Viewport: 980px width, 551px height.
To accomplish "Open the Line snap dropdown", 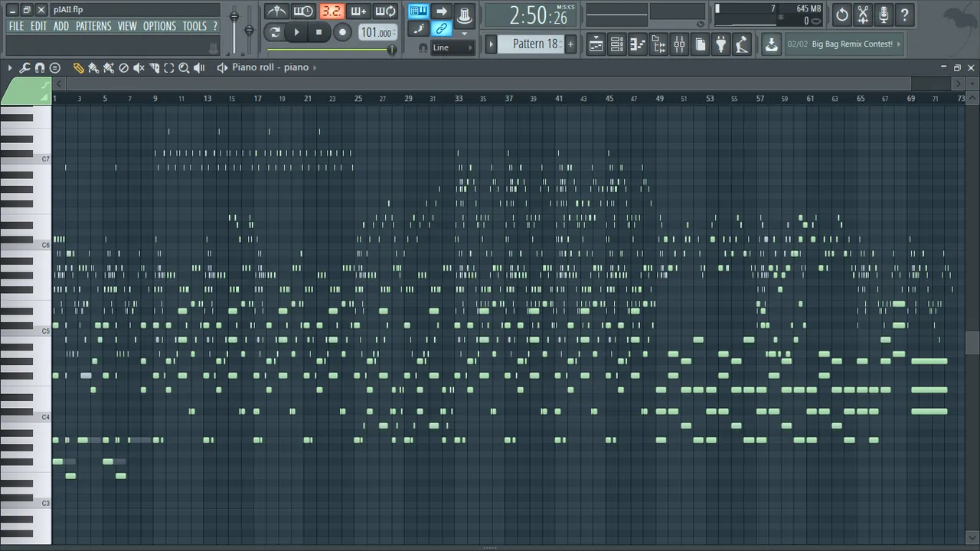I will (452, 47).
